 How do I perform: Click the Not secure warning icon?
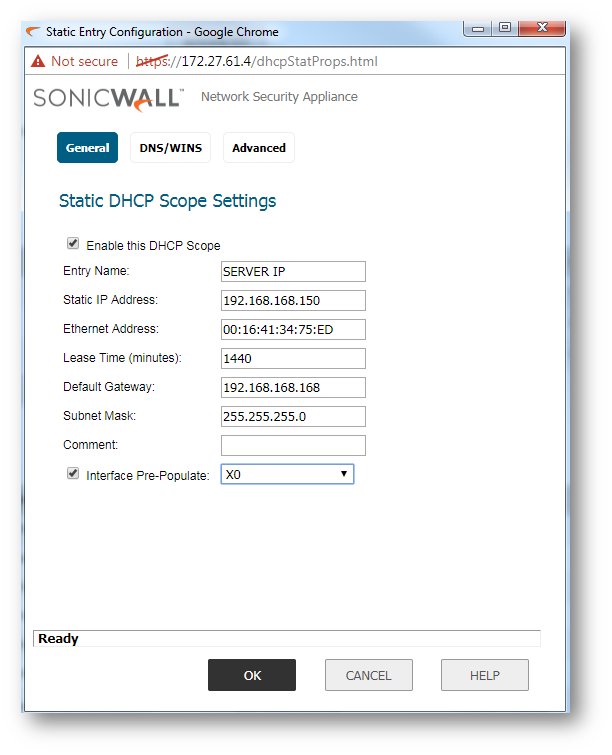(x=38, y=61)
